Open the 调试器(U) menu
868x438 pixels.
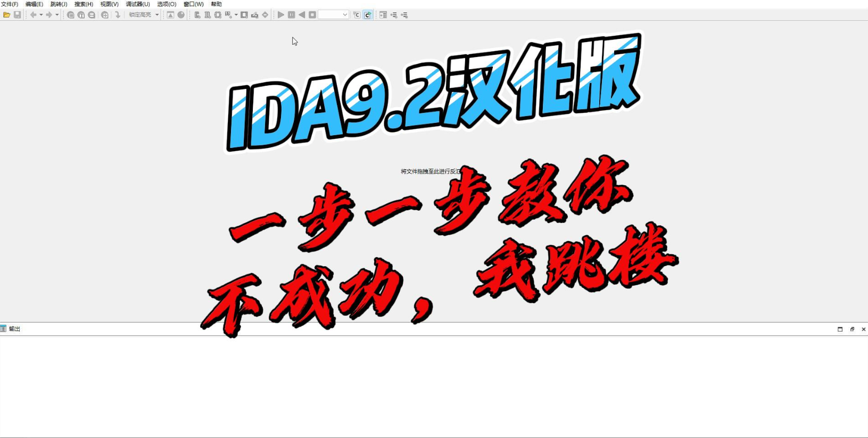click(x=138, y=4)
